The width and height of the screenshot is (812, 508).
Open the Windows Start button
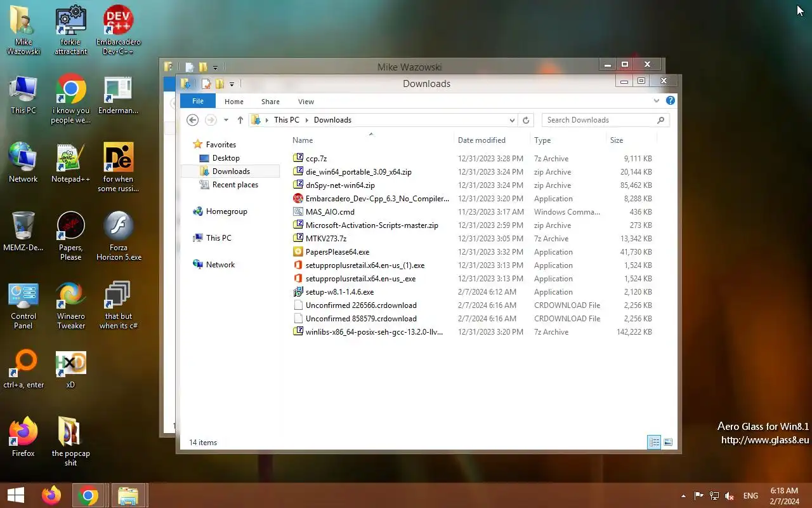(x=16, y=495)
